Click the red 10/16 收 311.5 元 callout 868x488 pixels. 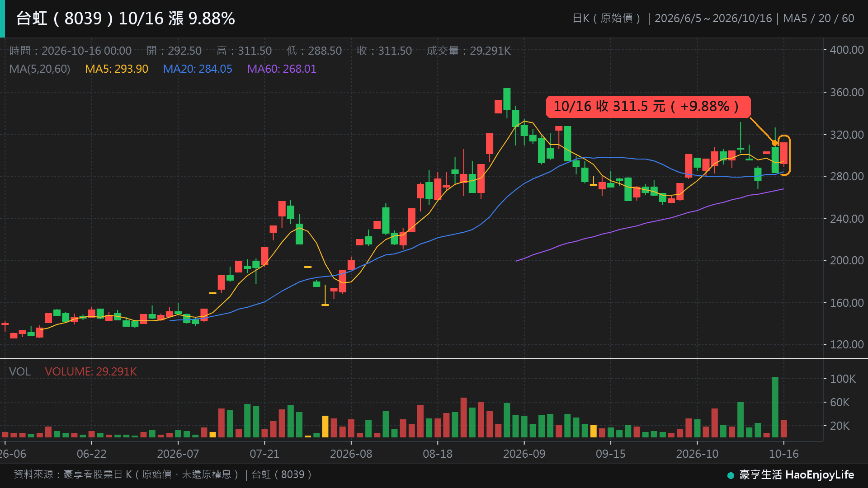648,107
